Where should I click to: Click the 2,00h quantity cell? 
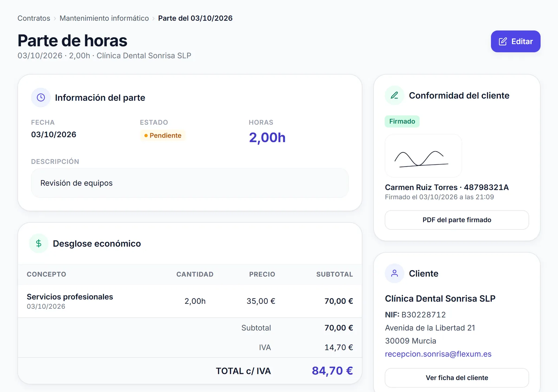[195, 301]
